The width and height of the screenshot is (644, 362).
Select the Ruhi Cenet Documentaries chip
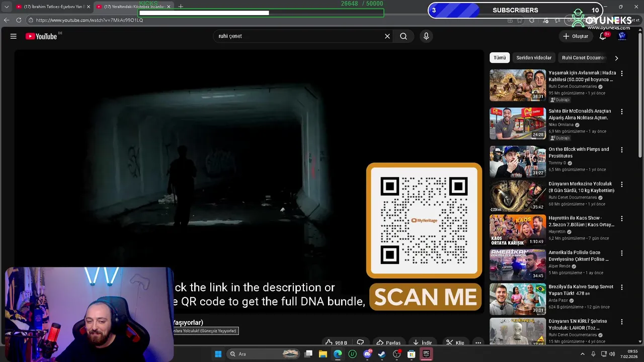pos(584,58)
